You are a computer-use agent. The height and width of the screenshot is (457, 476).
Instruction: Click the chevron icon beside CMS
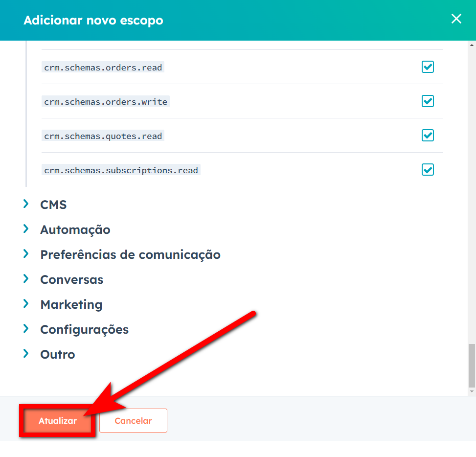pos(26,205)
